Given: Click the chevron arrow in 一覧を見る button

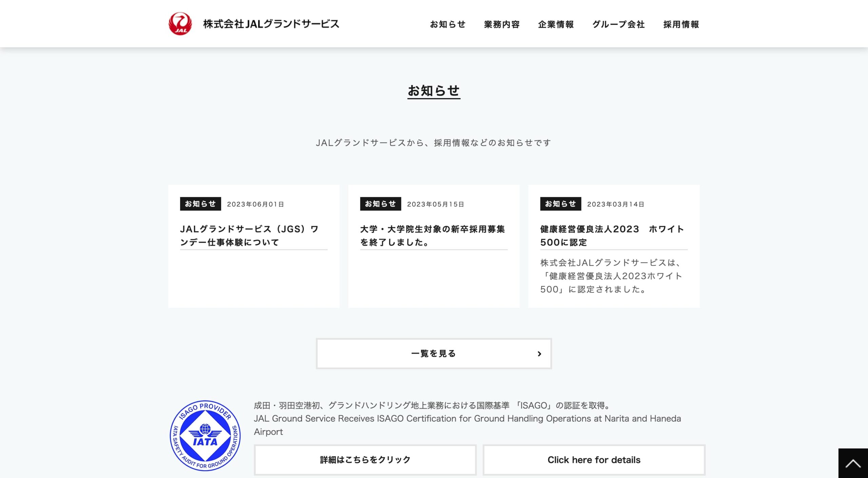Looking at the screenshot, I should pyautogui.click(x=539, y=354).
